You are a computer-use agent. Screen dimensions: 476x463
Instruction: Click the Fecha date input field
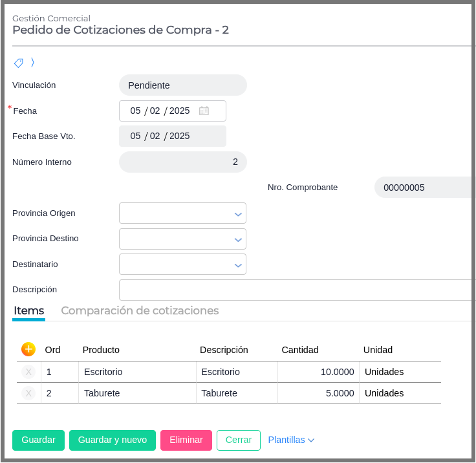click(162, 111)
